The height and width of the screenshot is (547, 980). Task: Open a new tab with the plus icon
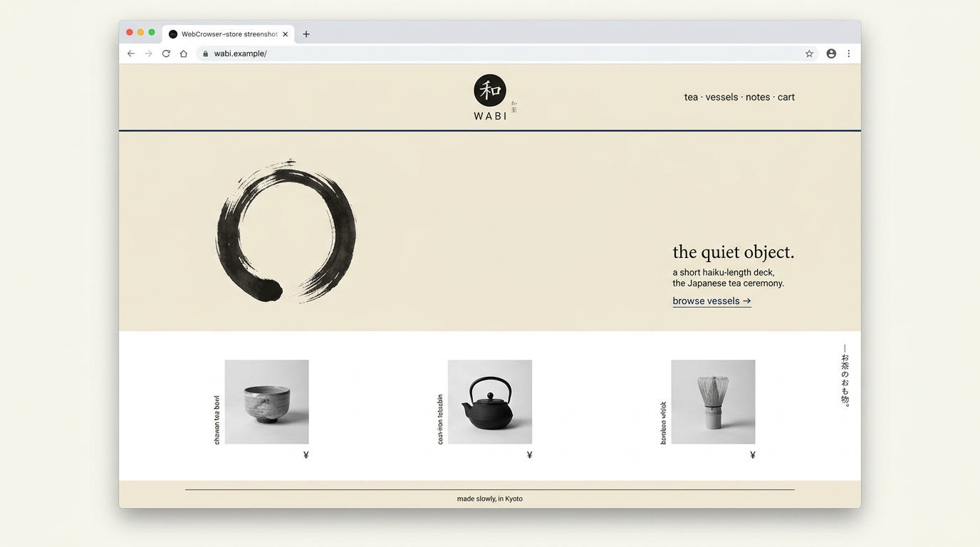pyautogui.click(x=306, y=34)
